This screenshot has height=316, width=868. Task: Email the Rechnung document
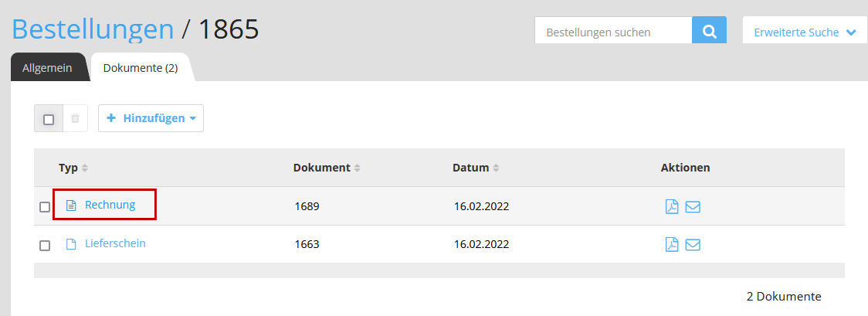[x=693, y=206]
